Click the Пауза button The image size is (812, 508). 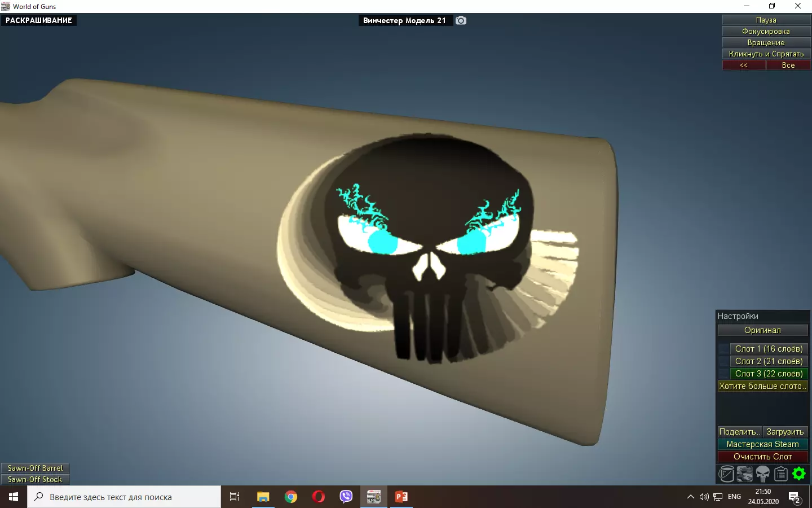tap(766, 20)
